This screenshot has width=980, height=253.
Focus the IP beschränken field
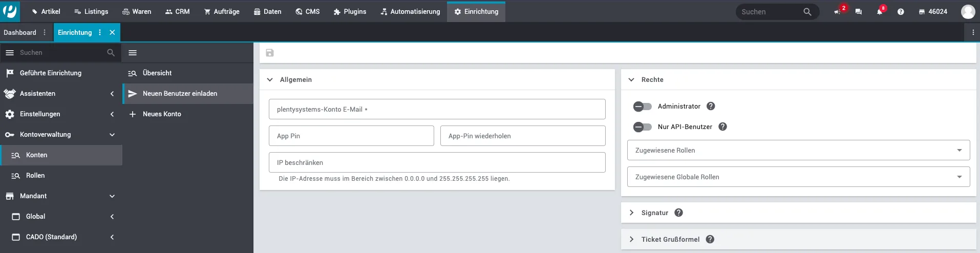pos(437,162)
